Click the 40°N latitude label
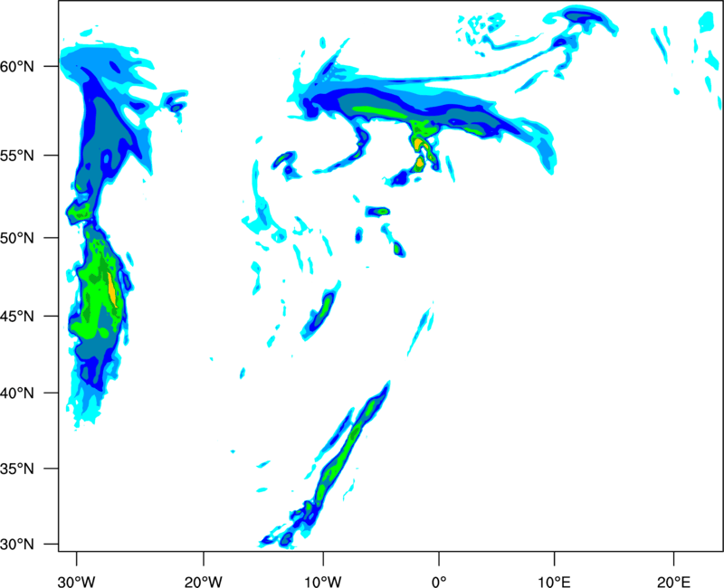Viewport: 724px width, 588px height. [x=17, y=393]
